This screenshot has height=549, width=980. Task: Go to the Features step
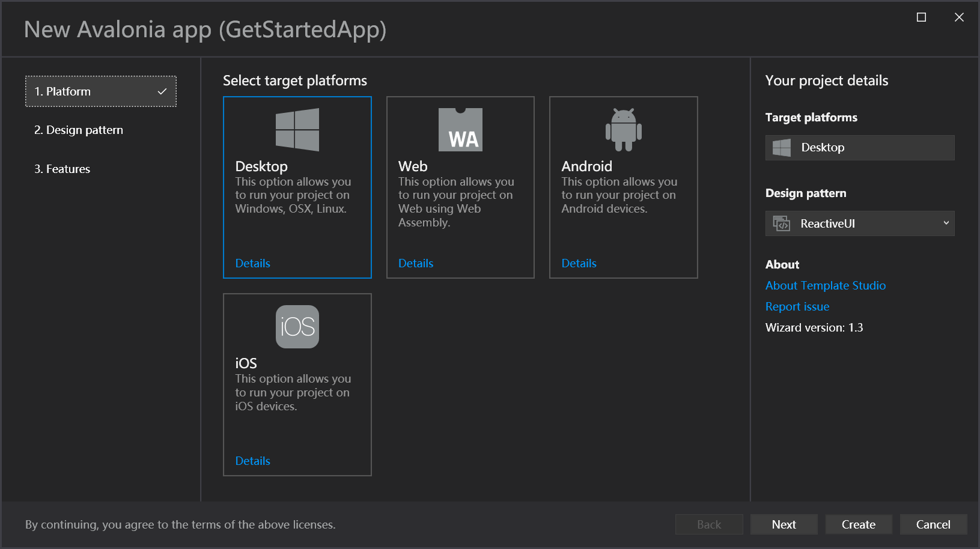coord(62,169)
